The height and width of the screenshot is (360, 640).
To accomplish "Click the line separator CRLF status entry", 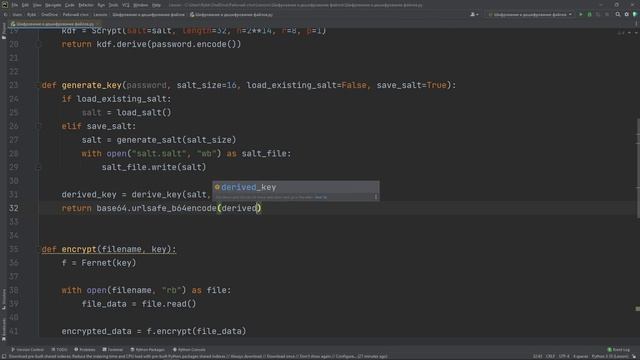I will [550, 356].
